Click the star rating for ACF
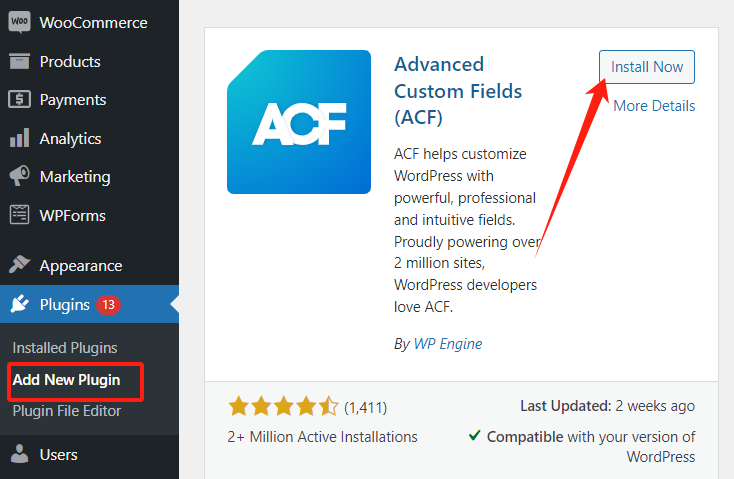734x479 pixels. pos(283,407)
